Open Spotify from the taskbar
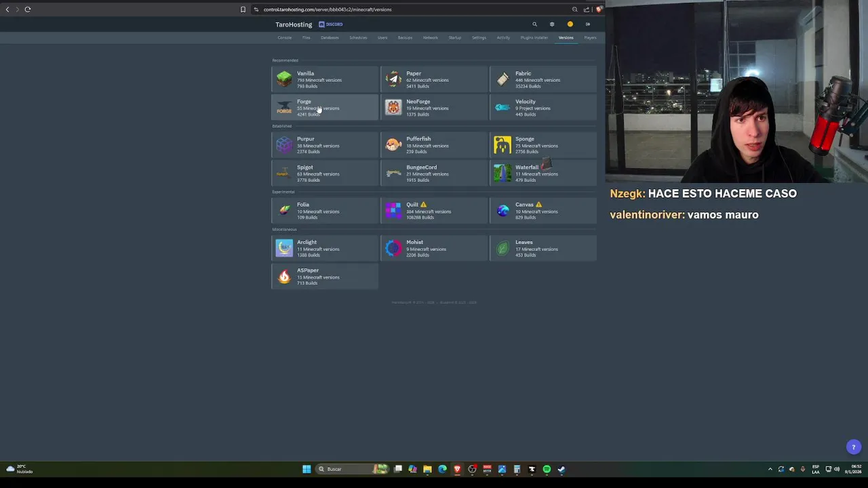Screen dimensions: 868x488 coord(547,469)
